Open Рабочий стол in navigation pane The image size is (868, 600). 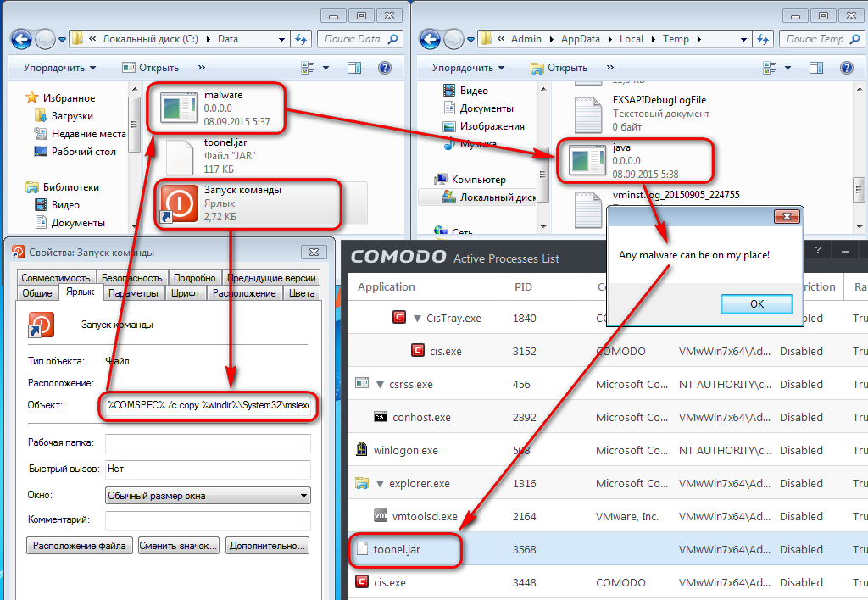coord(83,151)
